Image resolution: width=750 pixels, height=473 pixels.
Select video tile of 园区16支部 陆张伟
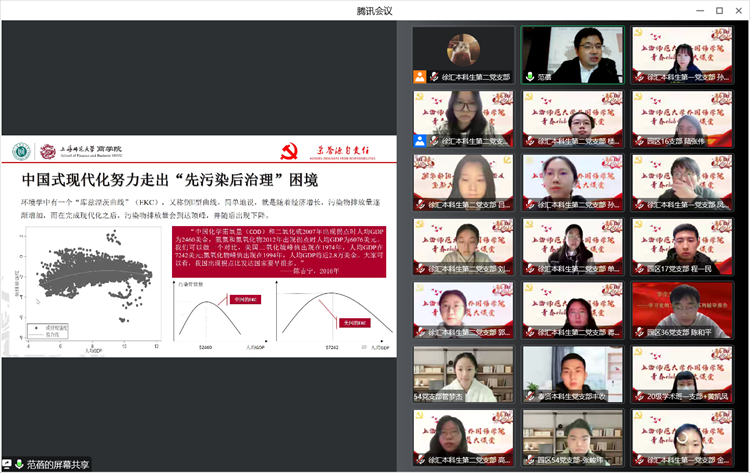point(682,119)
